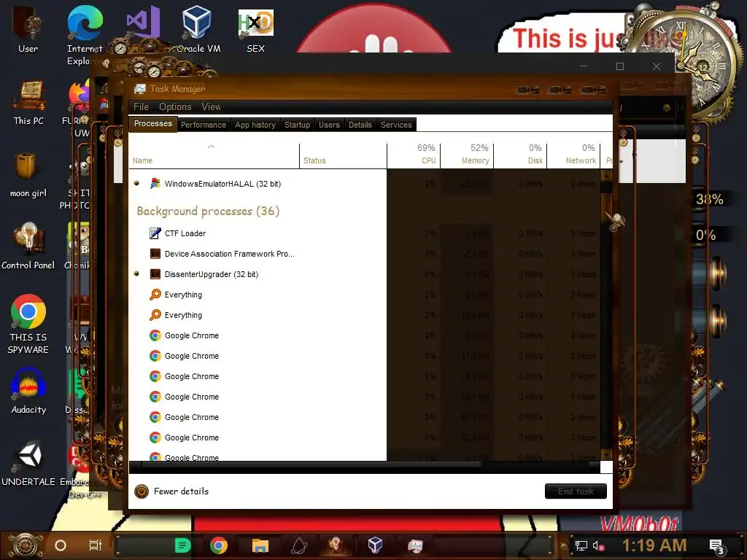Launch Chrome shortcut labeled THIS IS SPYWARE
The height and width of the screenshot is (560, 747).
28,324
